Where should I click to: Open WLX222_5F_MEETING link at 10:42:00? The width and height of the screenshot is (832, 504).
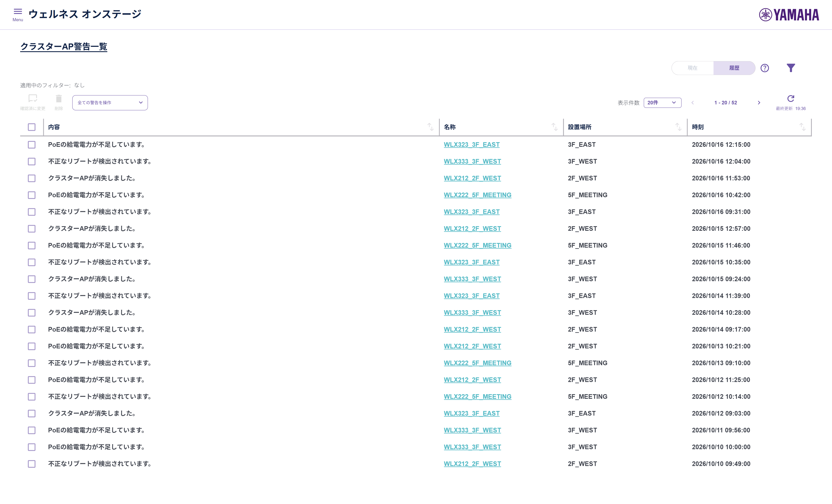[477, 195]
